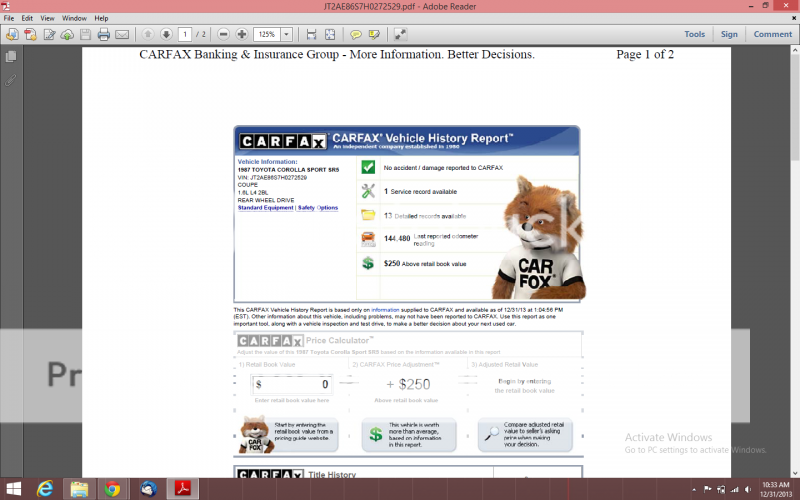This screenshot has width=800, height=500.
Task: Click the Sign pane button
Action: (729, 34)
